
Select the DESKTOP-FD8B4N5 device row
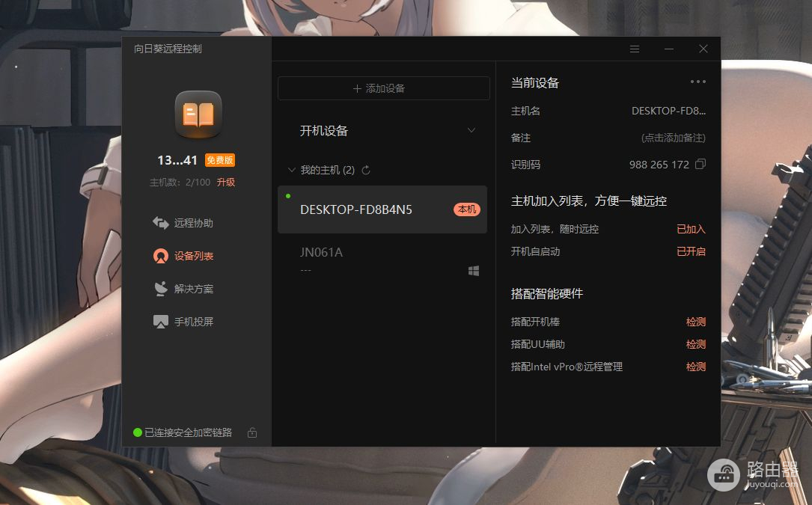click(382, 209)
